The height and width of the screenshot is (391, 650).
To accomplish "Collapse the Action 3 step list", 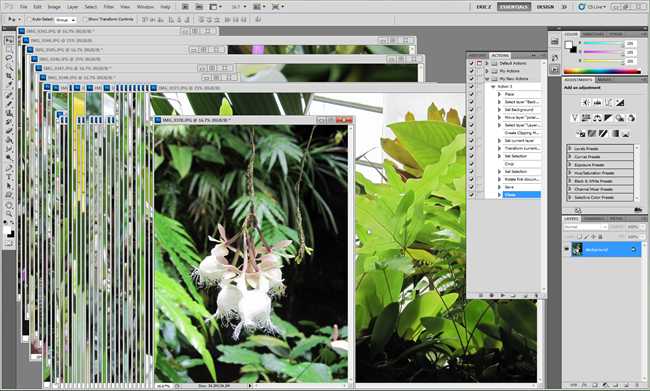I will click(x=493, y=87).
